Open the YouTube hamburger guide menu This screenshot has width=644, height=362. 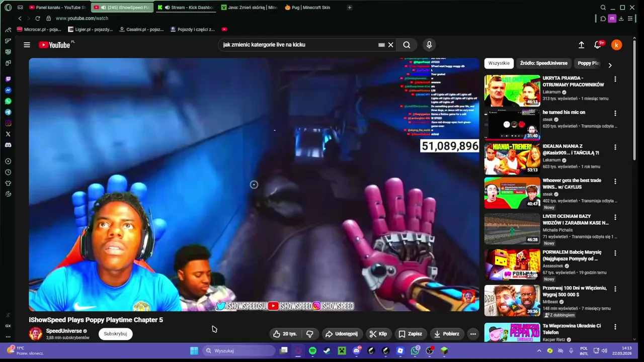click(27, 45)
